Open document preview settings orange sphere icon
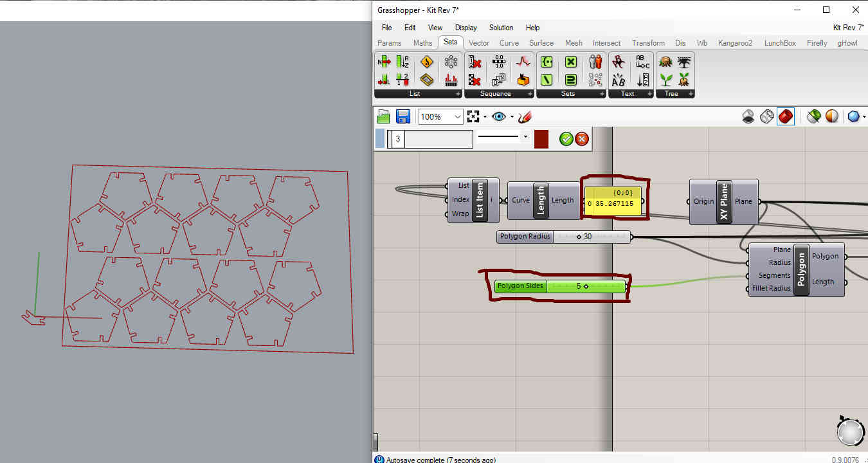Image resolution: width=868 pixels, height=463 pixels. pos(832,116)
